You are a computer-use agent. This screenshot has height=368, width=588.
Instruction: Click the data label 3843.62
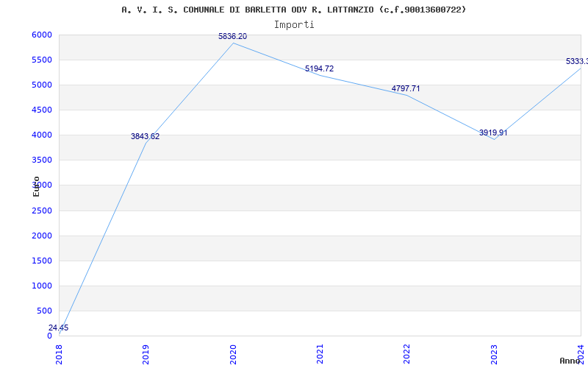click(x=145, y=137)
